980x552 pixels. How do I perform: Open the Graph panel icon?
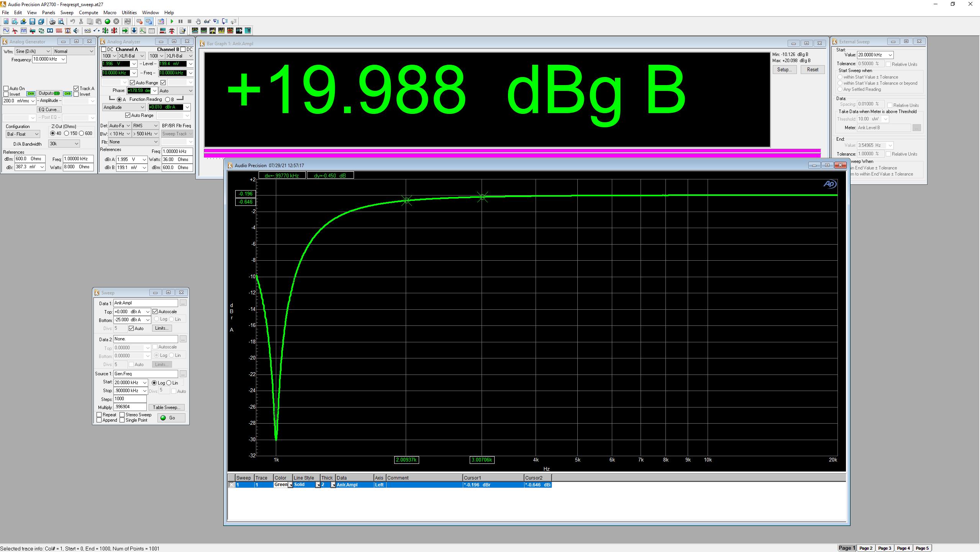click(143, 31)
